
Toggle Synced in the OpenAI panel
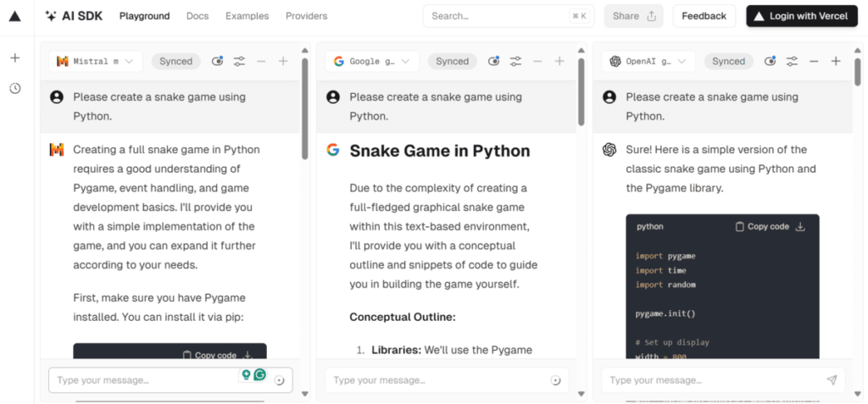(x=728, y=62)
